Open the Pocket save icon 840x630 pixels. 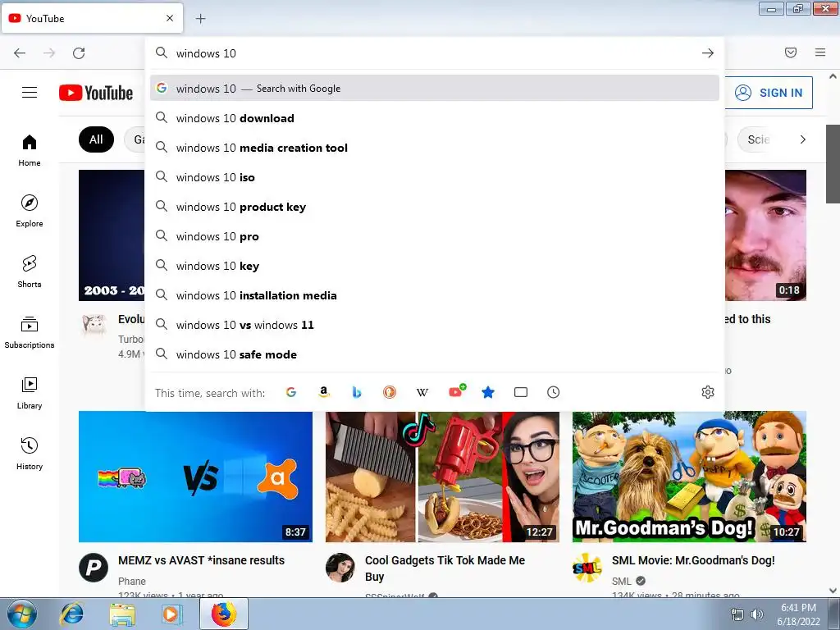[x=791, y=52]
